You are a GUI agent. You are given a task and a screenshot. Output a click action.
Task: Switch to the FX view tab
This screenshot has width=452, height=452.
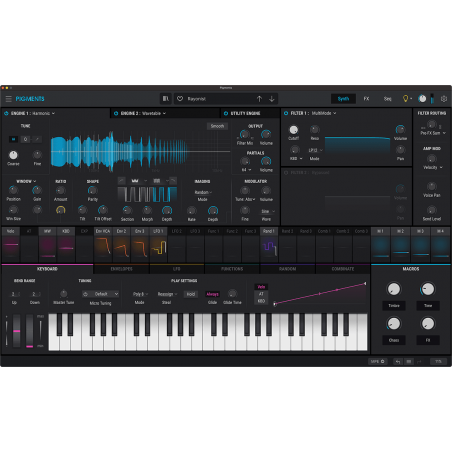[x=366, y=99]
